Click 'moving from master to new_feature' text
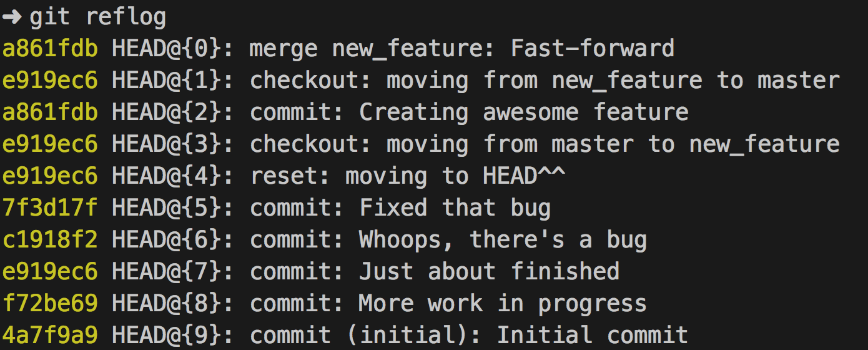Image resolution: width=868 pixels, height=350 pixels. (613, 144)
